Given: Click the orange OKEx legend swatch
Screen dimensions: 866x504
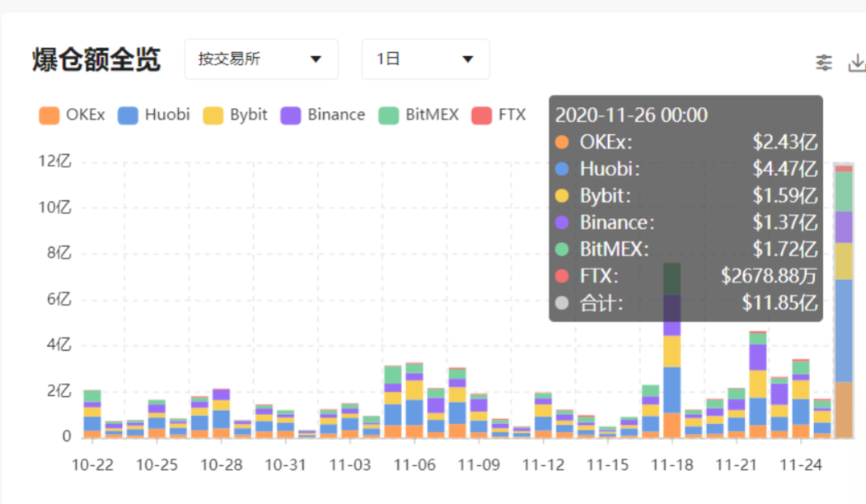Looking at the screenshot, I should [x=49, y=115].
